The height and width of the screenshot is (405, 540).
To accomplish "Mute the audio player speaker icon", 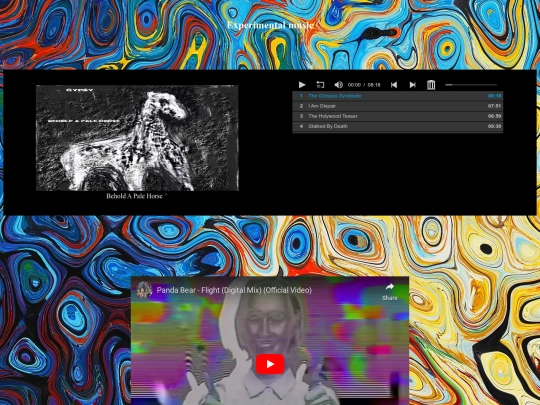I will point(339,85).
